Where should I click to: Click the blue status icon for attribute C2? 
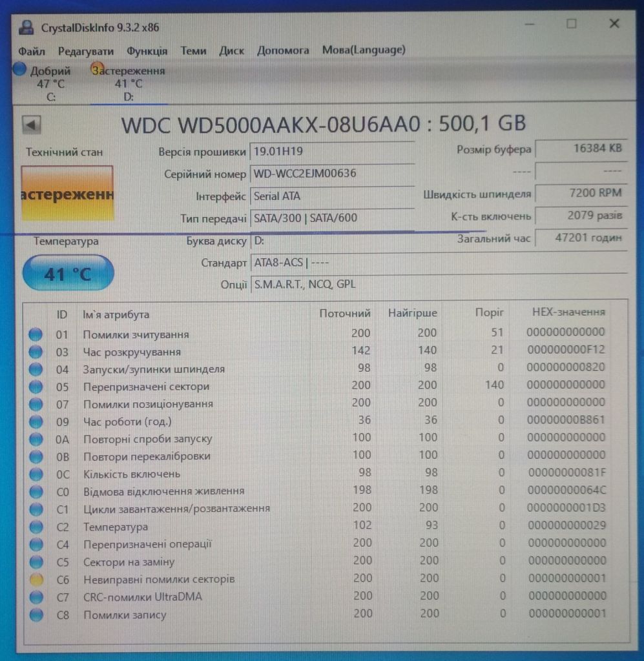(x=36, y=527)
